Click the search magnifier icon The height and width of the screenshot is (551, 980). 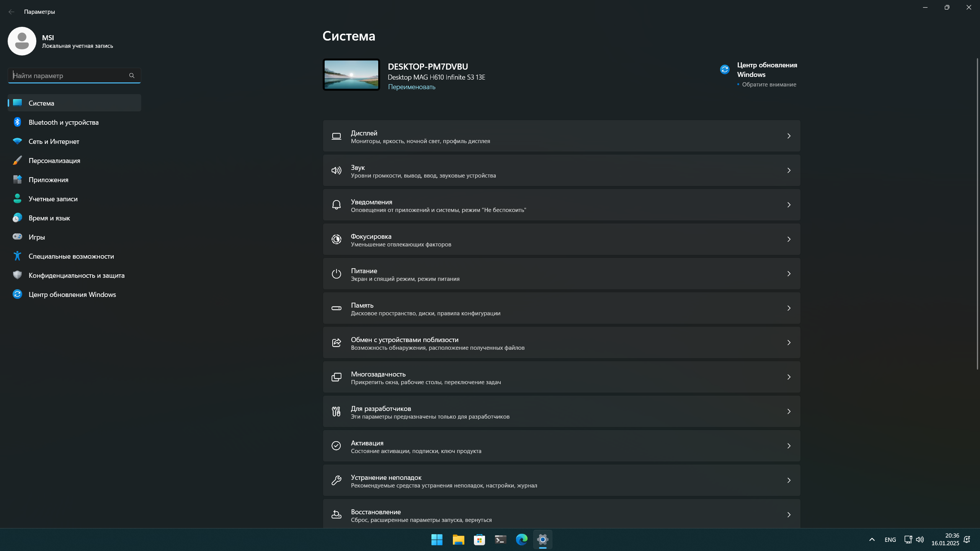(x=132, y=76)
